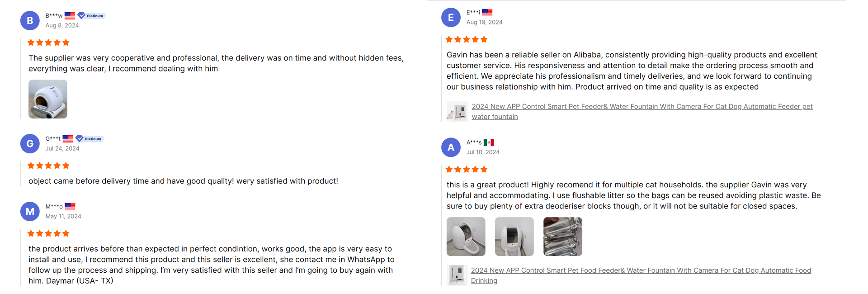868x294 pixels.
Task: Click the first star in B***w's rating
Action: point(31,42)
